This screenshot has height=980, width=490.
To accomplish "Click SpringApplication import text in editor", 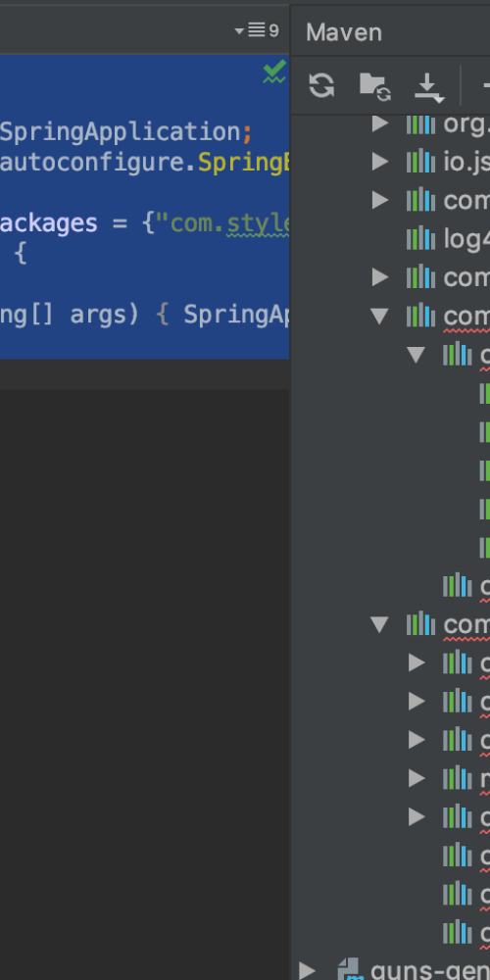I will (120, 132).
